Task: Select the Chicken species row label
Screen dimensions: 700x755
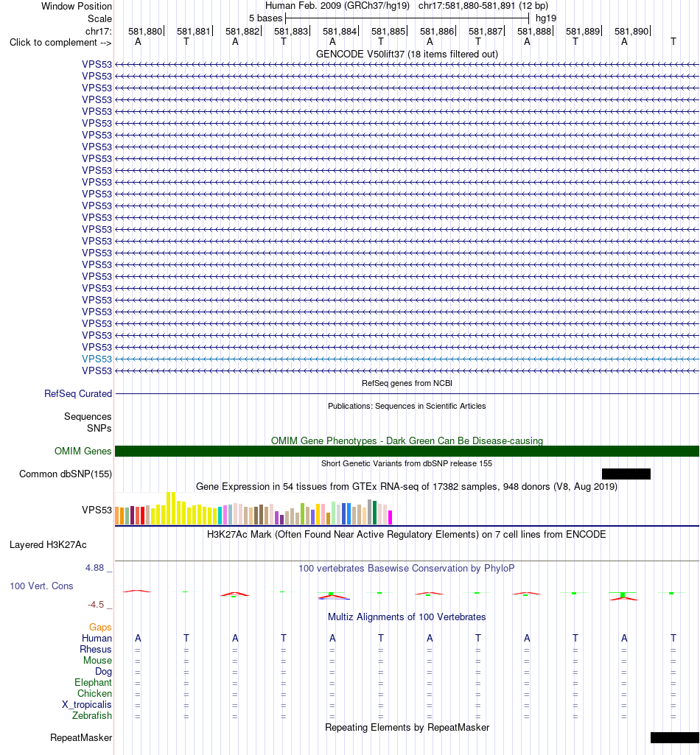Action: (x=95, y=693)
